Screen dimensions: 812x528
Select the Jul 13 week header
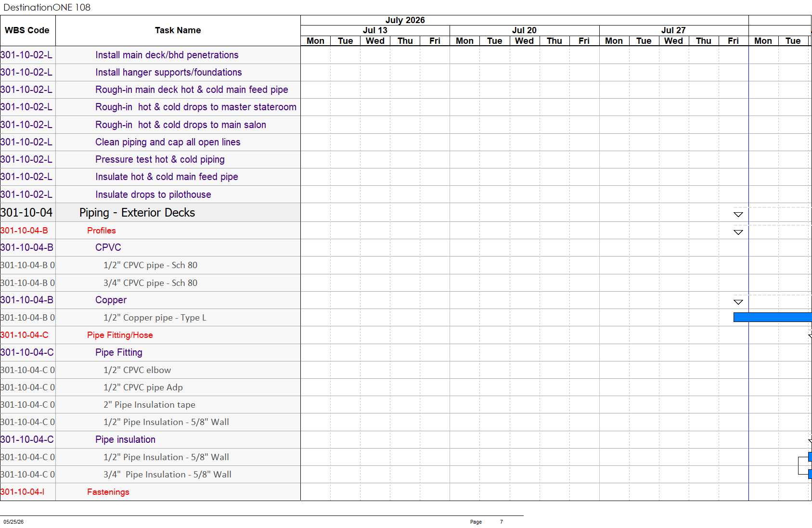point(375,30)
